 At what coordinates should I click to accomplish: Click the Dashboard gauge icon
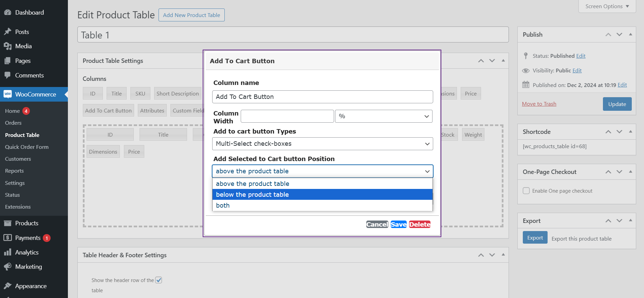pos(7,13)
